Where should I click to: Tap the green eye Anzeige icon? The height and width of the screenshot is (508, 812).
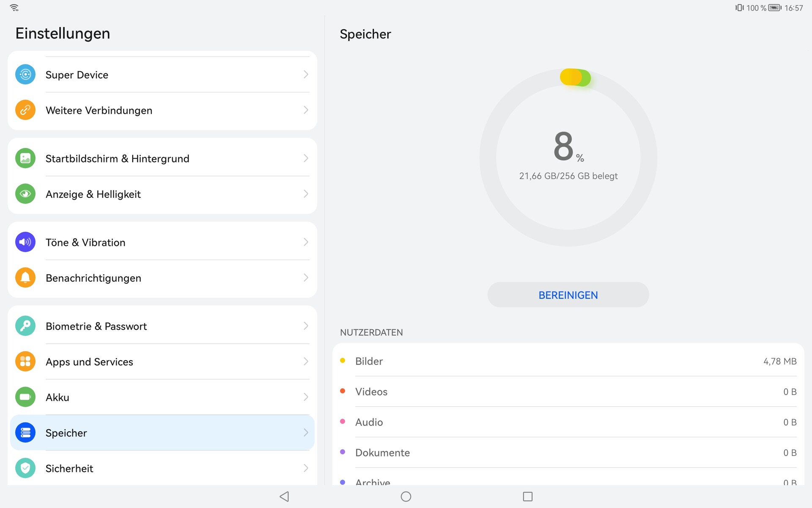pos(25,194)
